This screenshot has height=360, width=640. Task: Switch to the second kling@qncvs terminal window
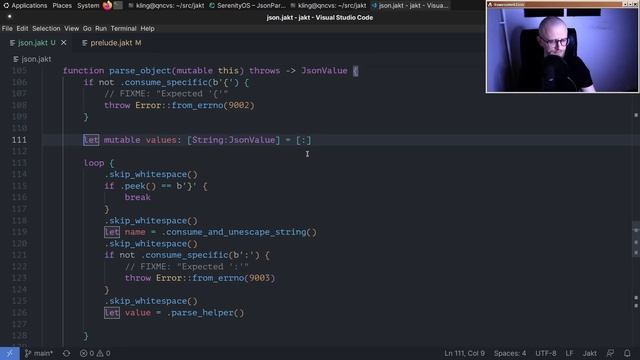(x=329, y=6)
